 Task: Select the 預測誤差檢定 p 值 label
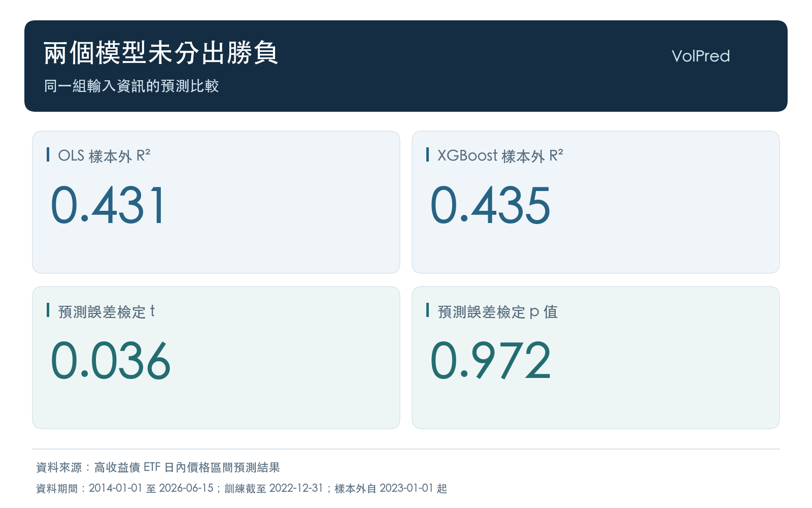[x=497, y=311]
